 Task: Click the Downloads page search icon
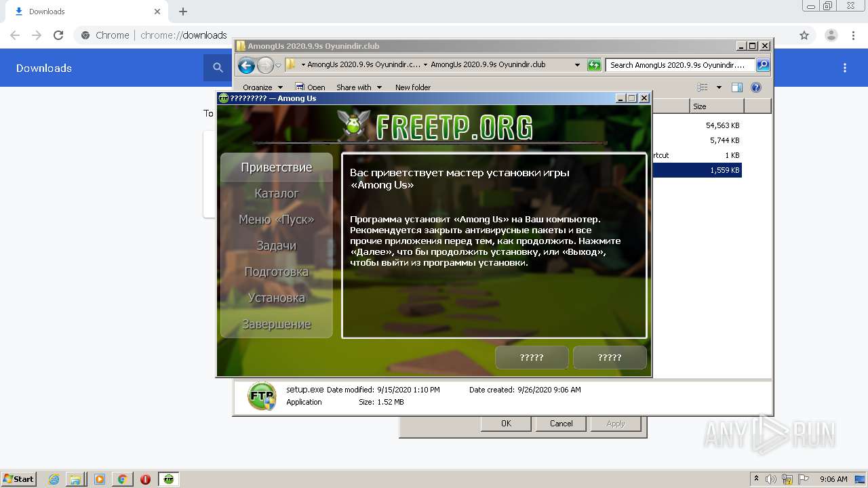[x=218, y=68]
